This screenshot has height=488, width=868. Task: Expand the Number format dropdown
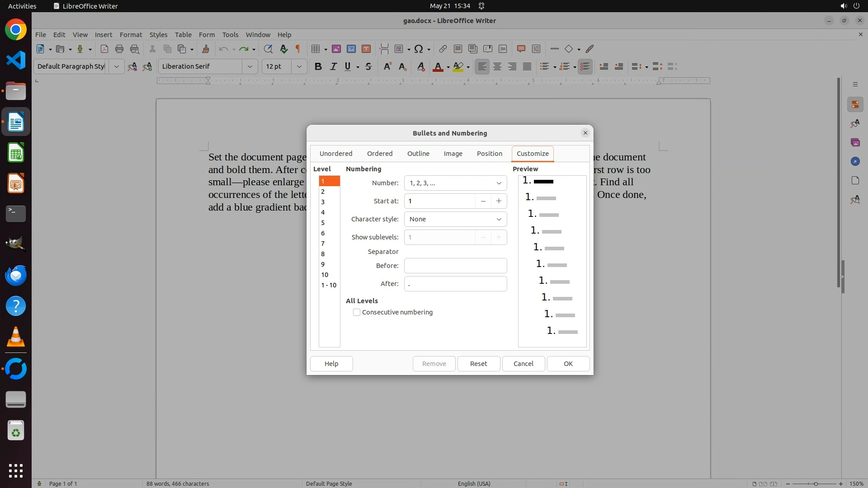click(x=455, y=183)
